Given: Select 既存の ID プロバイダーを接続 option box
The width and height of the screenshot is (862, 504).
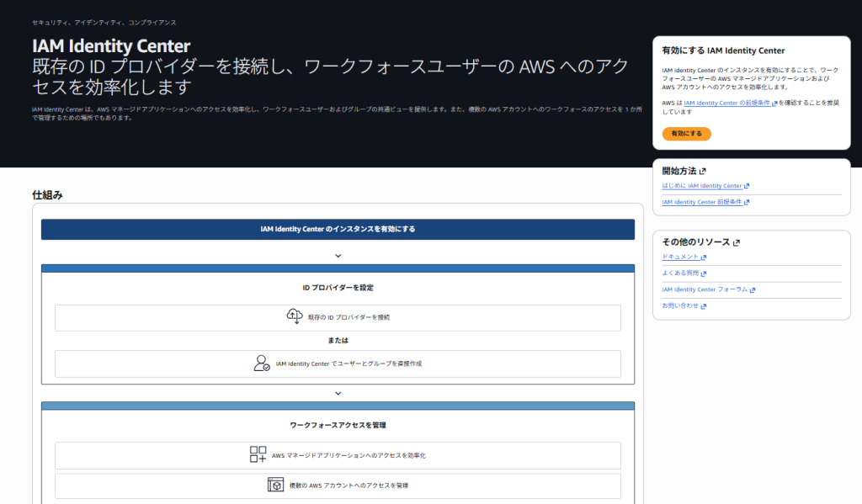Looking at the screenshot, I should [x=338, y=318].
